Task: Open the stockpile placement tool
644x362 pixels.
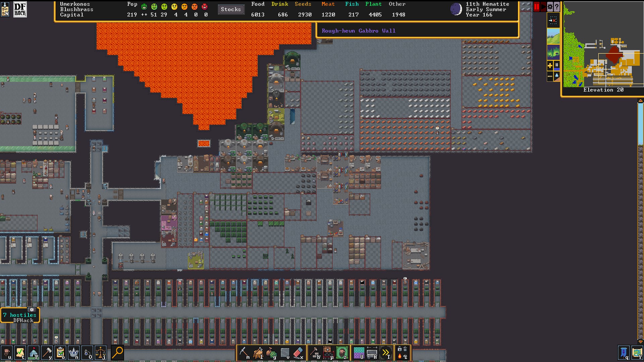Action: 328,353
